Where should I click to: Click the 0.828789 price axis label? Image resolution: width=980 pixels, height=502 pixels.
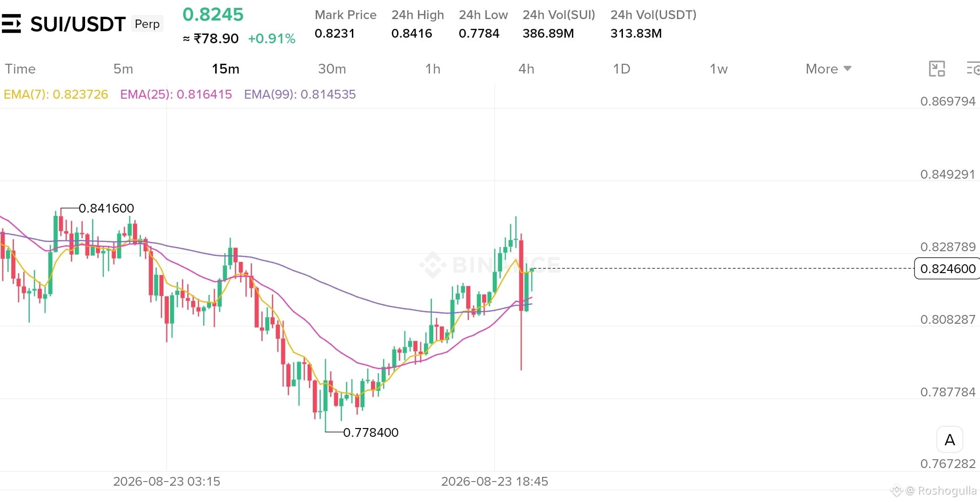[x=948, y=247]
